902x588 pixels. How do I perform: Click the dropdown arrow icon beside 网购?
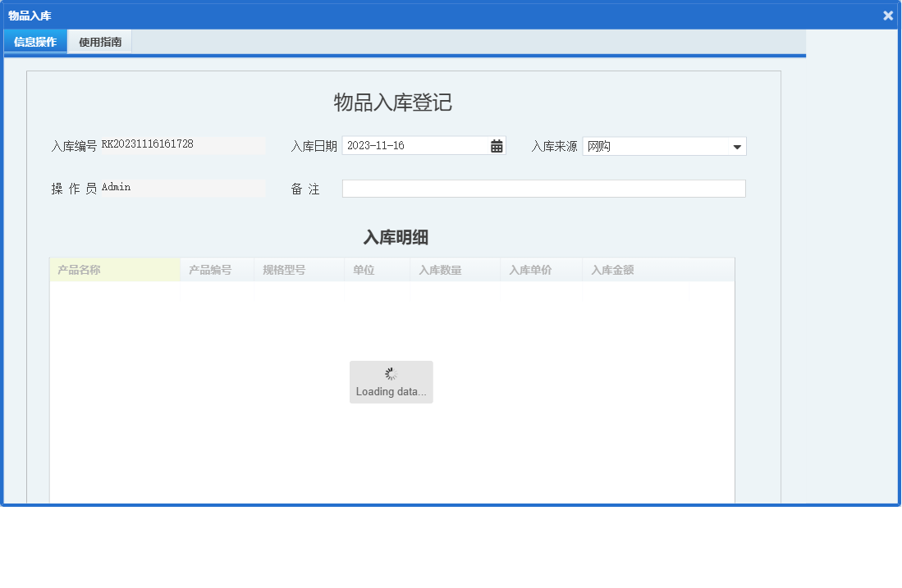[737, 145]
